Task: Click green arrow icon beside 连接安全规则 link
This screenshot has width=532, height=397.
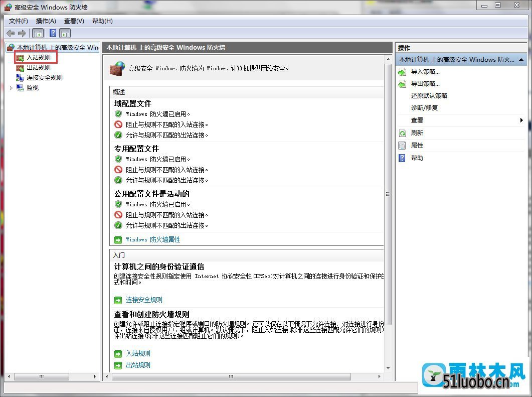Action: 118,300
